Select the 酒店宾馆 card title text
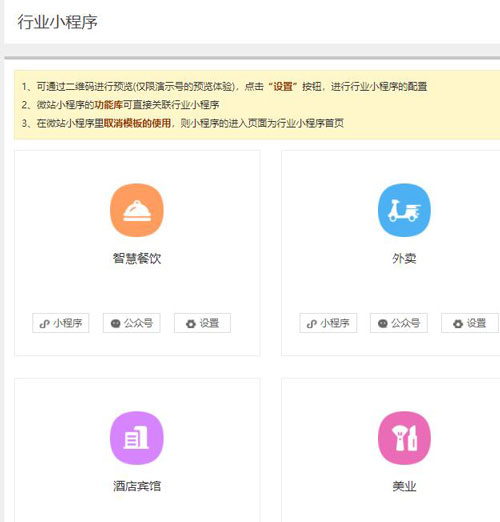 pyautogui.click(x=137, y=486)
